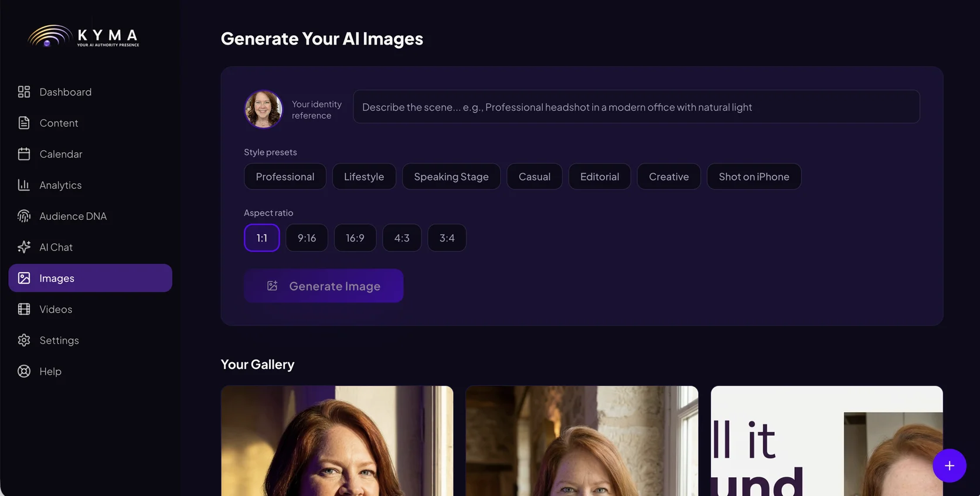The image size is (980, 496).
Task: Click the "Your Gallery" heading
Action: 258,365
